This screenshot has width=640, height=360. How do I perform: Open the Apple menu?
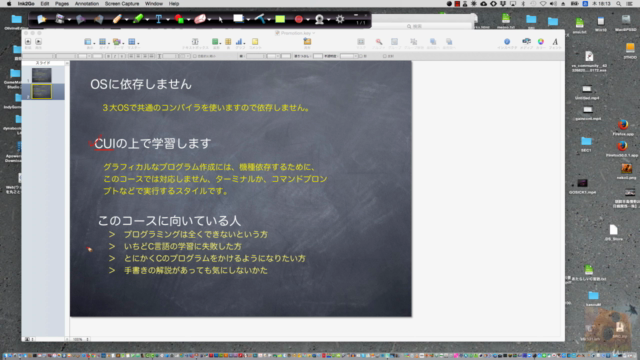9,4
